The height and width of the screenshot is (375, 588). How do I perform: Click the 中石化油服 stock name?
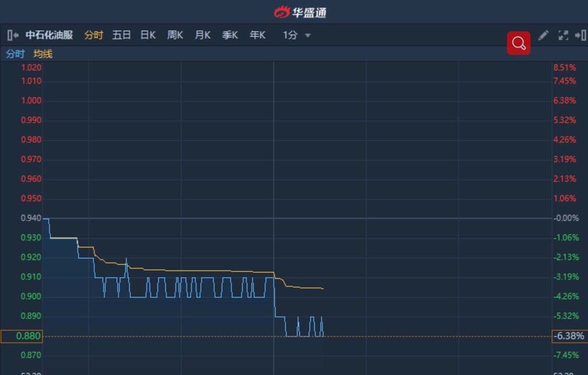pyautogui.click(x=50, y=35)
